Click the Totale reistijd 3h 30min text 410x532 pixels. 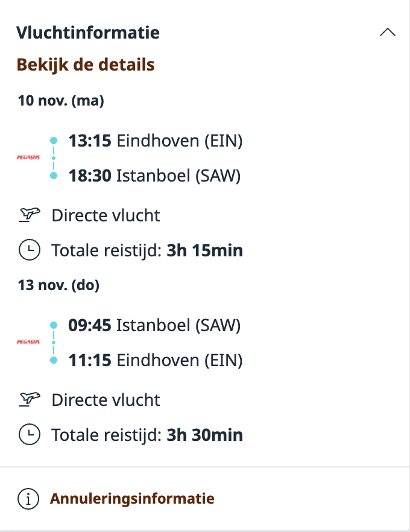[147, 434]
